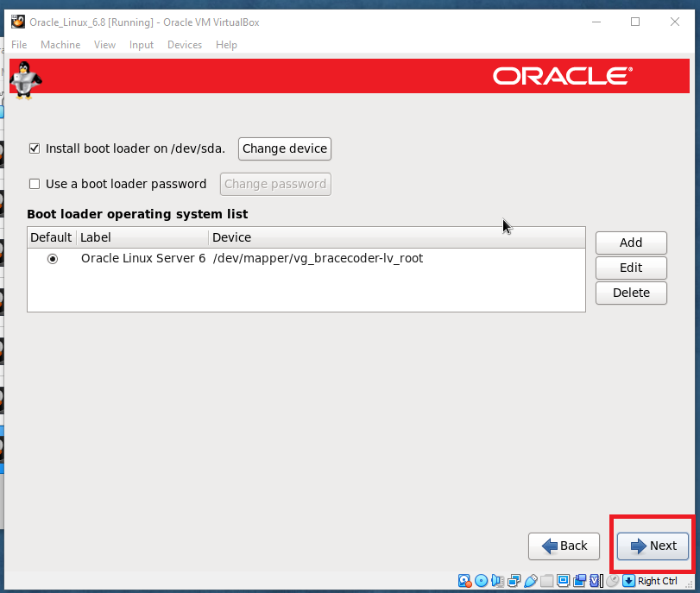Screen dimensions: 700x593
Task: Open the network adapter status icon
Action: tap(514, 581)
